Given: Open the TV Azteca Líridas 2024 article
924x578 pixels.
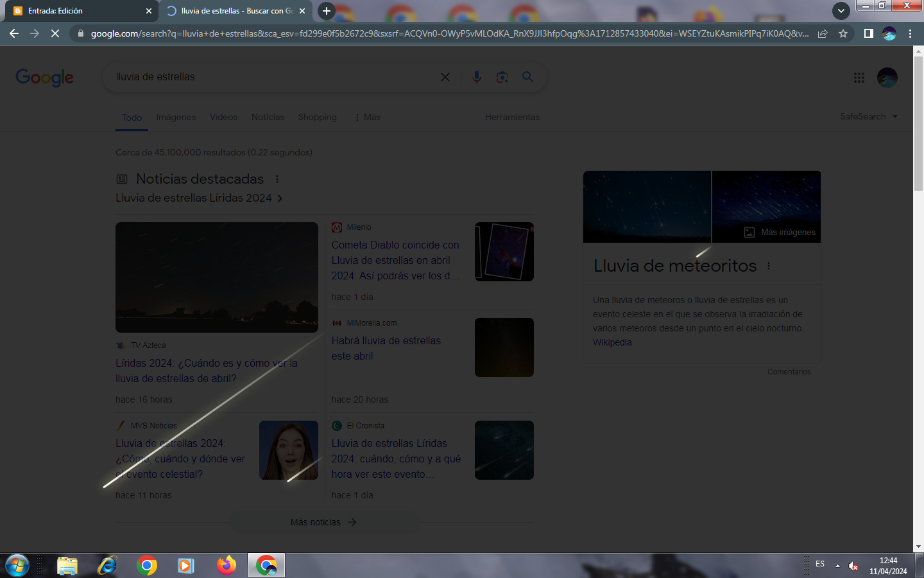Looking at the screenshot, I should [x=207, y=371].
